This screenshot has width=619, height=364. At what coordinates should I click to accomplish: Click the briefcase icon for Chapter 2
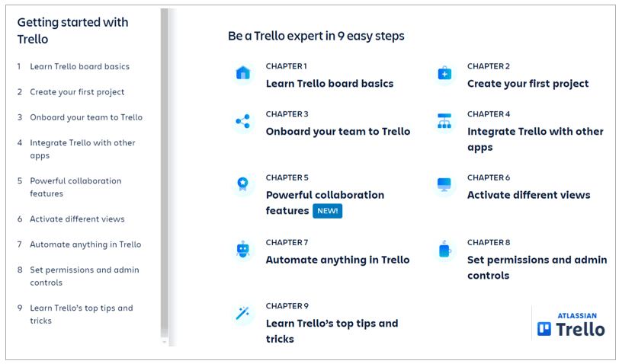pos(444,74)
